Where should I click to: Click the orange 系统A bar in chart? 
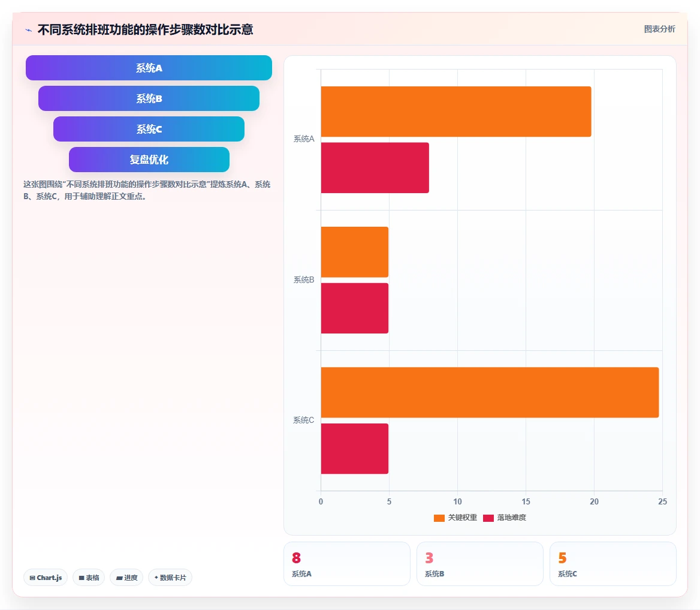[456, 112]
